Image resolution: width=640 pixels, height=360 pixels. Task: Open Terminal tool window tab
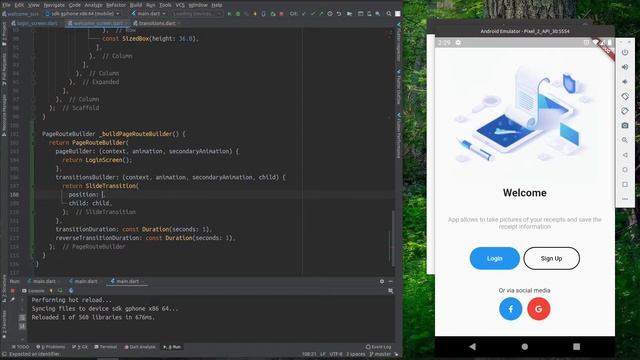pos(106,347)
